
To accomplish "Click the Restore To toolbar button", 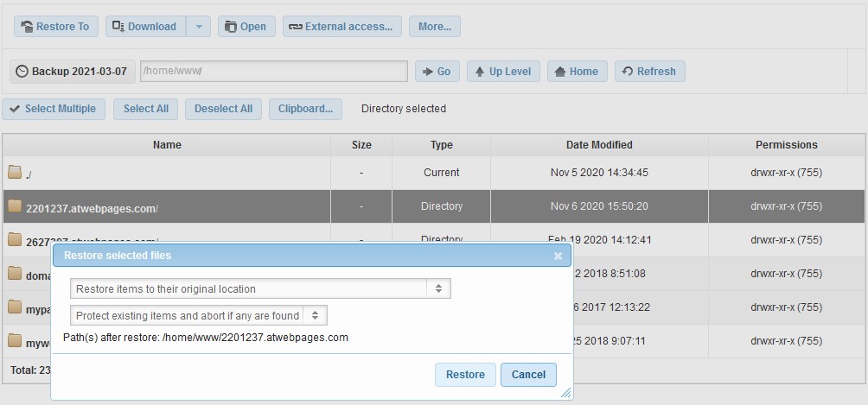I will click(56, 27).
